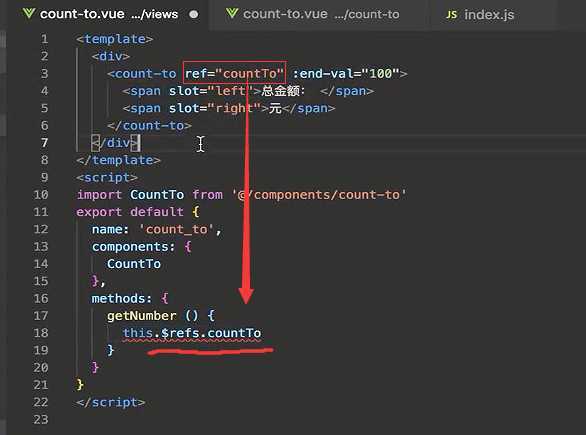
Task: Click line number 1 in gutter
Action: point(44,39)
